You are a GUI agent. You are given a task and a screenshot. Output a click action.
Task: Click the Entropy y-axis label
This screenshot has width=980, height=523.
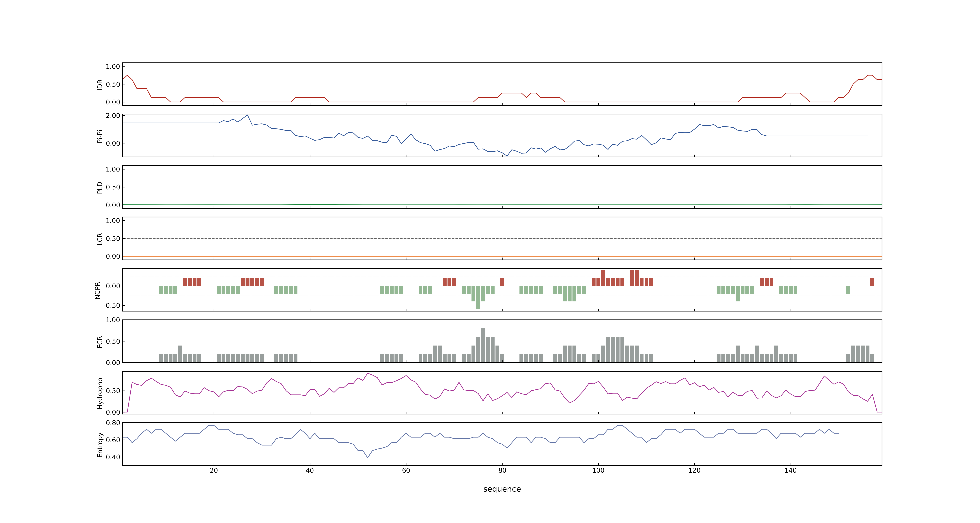click(100, 444)
